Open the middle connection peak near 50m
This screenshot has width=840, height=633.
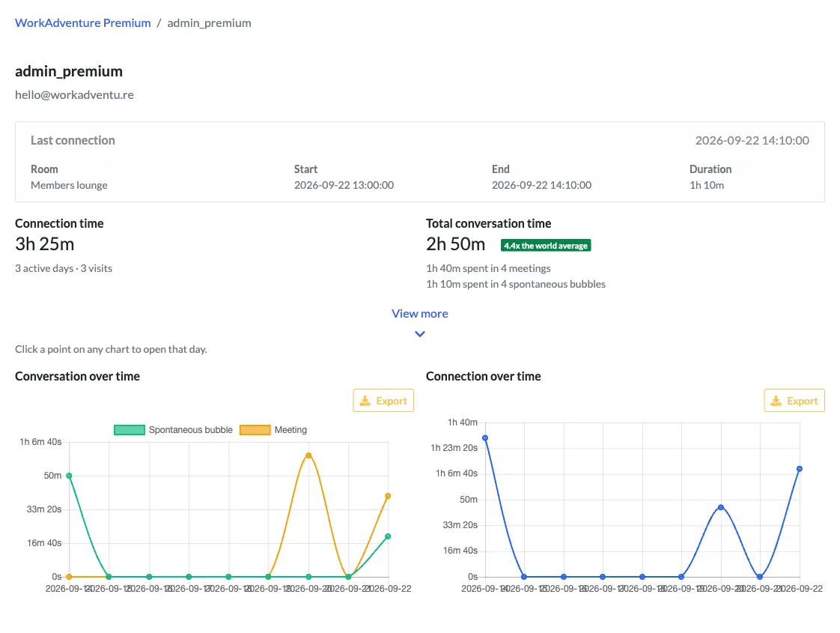click(x=720, y=507)
